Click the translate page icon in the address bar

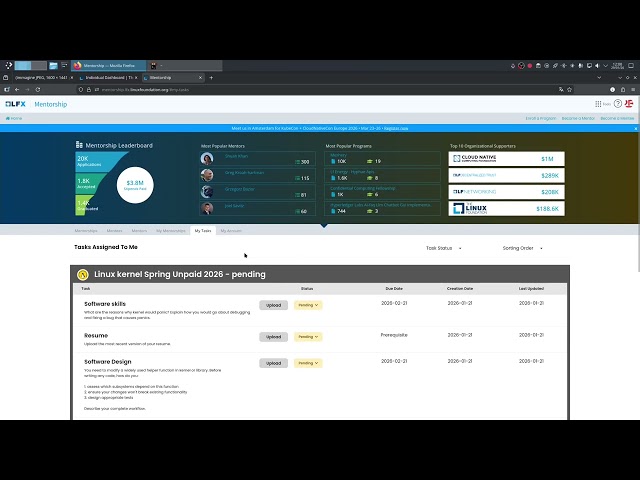[x=561, y=89]
